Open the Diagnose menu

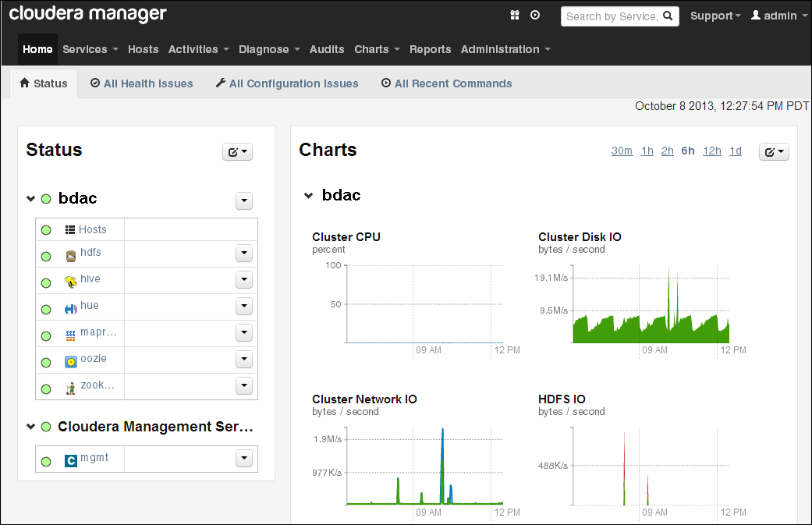tap(269, 49)
